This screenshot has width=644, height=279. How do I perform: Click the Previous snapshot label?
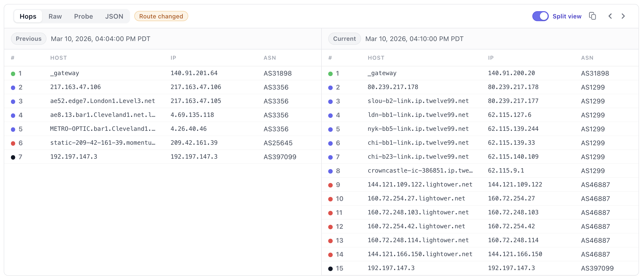coord(29,39)
